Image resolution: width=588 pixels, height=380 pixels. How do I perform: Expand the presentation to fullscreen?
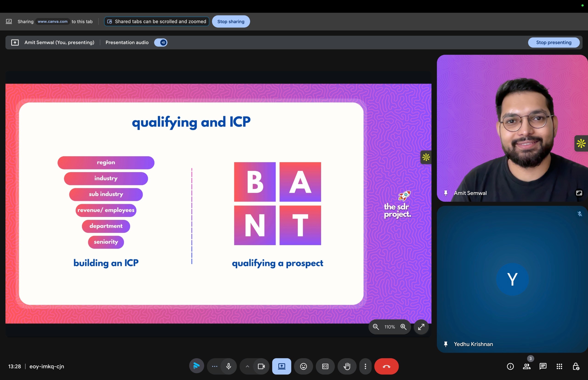click(421, 327)
